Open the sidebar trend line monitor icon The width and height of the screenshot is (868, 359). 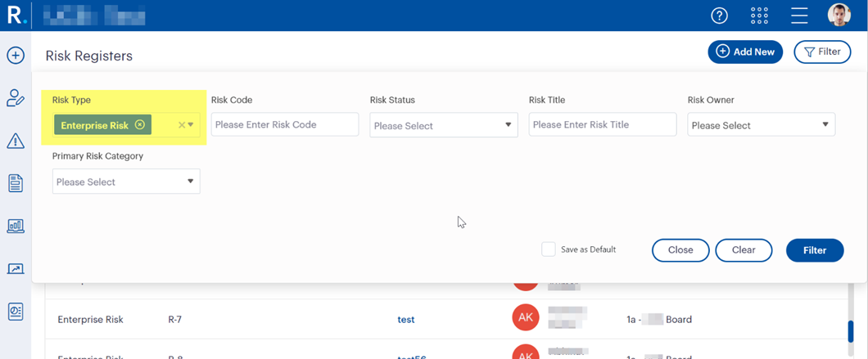16,269
